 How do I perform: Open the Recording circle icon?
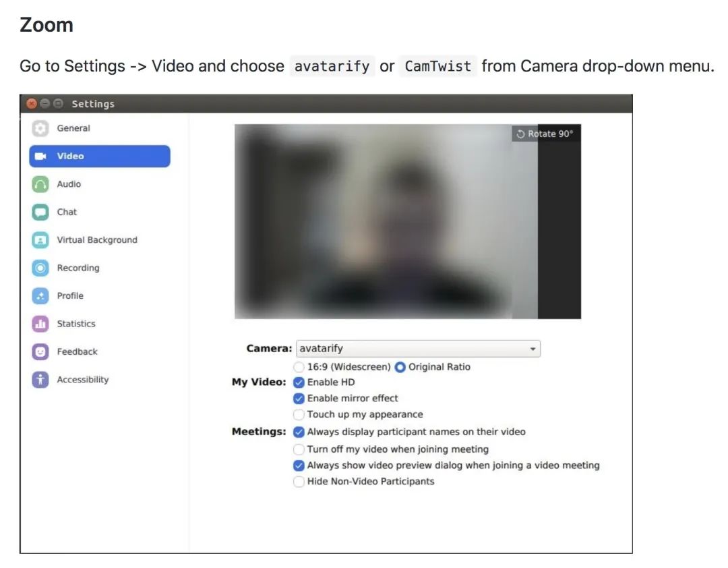pyautogui.click(x=40, y=268)
